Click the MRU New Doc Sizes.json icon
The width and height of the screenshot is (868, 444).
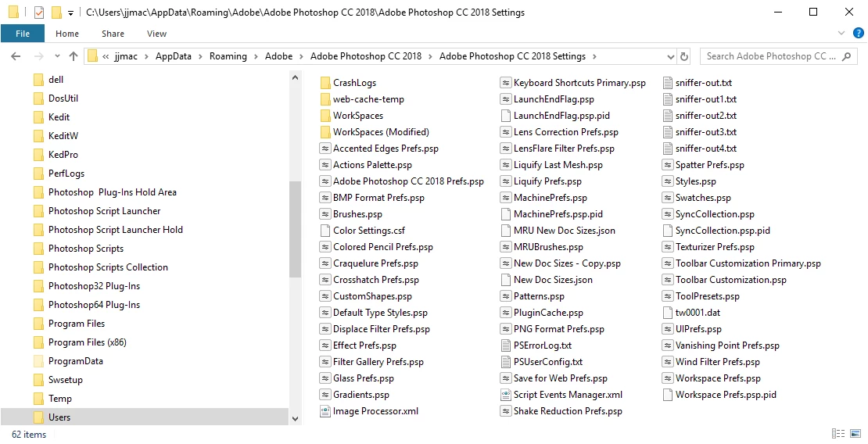505,231
